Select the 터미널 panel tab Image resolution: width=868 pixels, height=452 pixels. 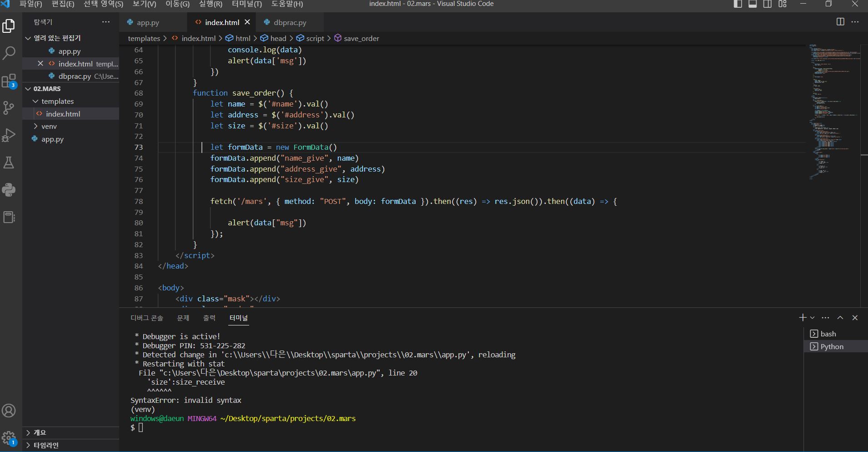pos(239,318)
